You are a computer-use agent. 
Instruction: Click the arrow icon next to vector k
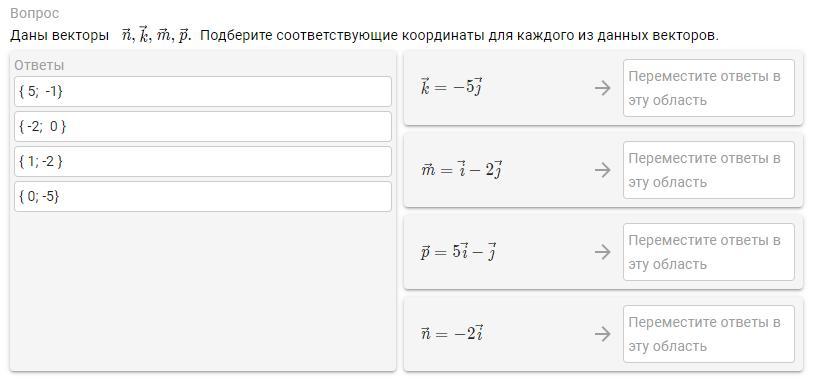point(602,88)
